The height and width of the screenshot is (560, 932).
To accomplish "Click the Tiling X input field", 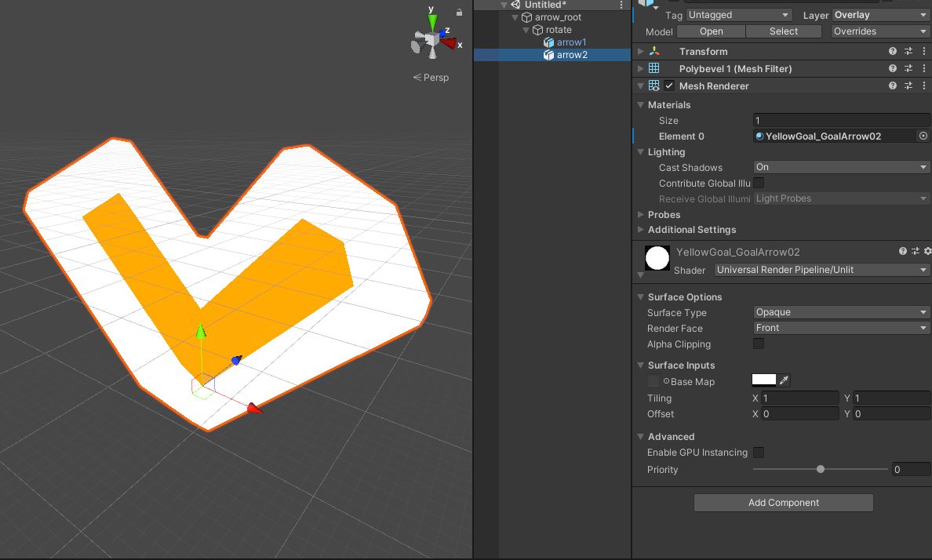I will click(x=800, y=398).
